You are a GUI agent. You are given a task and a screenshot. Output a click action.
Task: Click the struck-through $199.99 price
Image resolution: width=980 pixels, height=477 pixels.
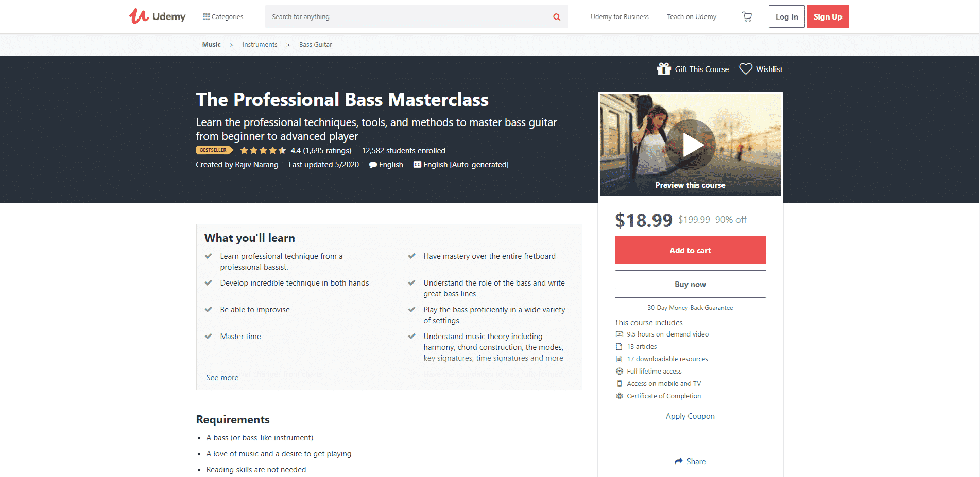tap(694, 220)
